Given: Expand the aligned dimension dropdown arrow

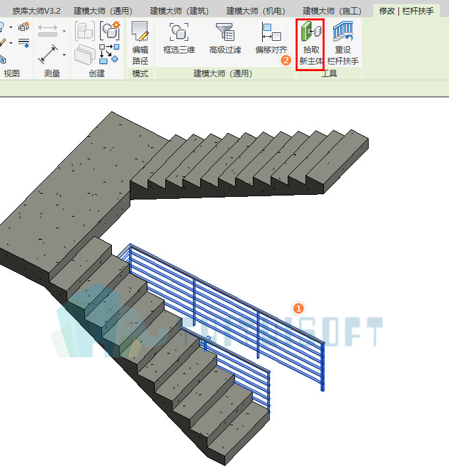Looking at the screenshot, I should [64, 55].
